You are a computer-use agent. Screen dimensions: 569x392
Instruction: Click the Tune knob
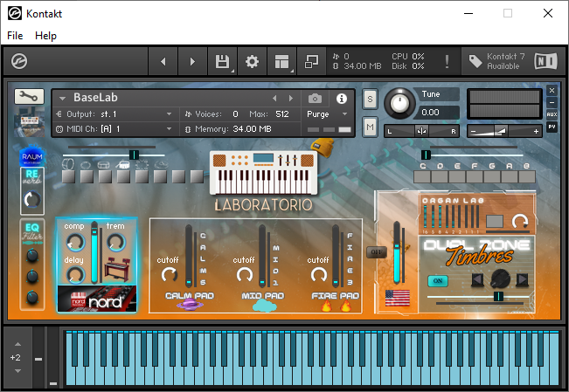399,103
